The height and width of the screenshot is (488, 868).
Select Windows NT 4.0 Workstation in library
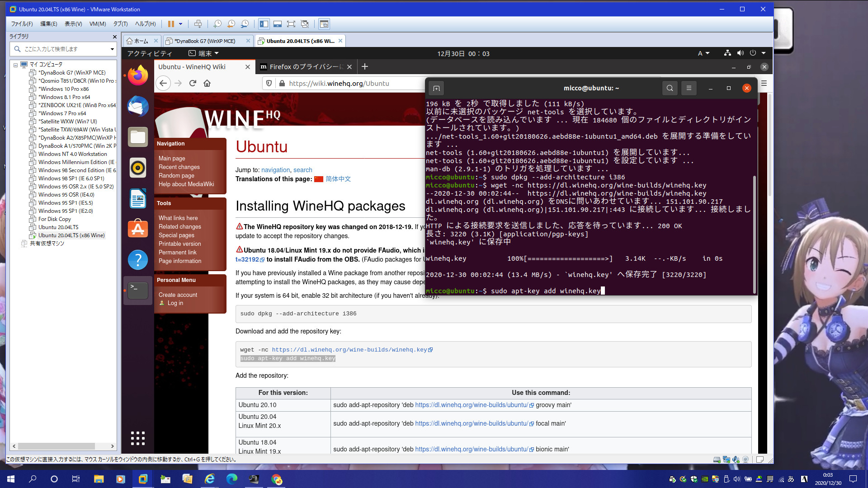[x=72, y=154]
